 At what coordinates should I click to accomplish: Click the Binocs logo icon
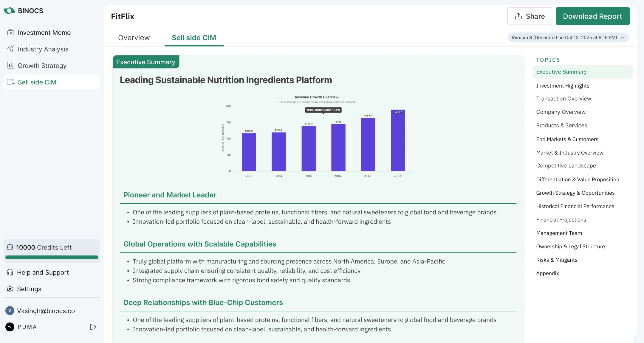[9, 11]
